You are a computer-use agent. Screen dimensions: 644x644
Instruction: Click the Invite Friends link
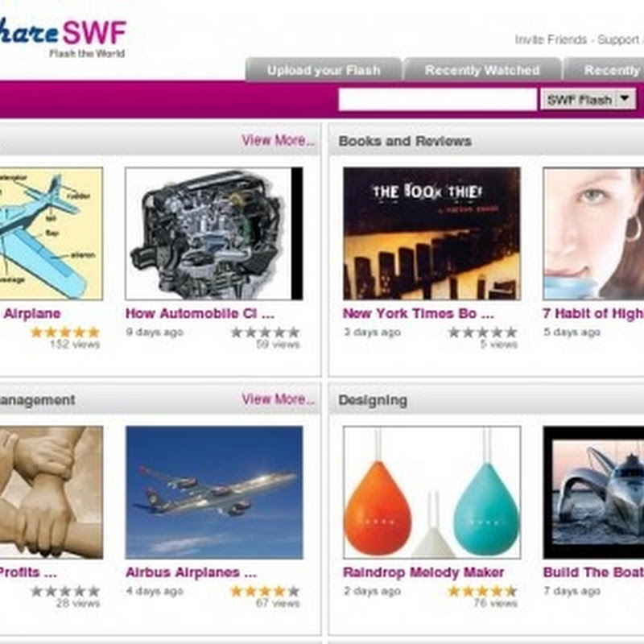coord(551,39)
